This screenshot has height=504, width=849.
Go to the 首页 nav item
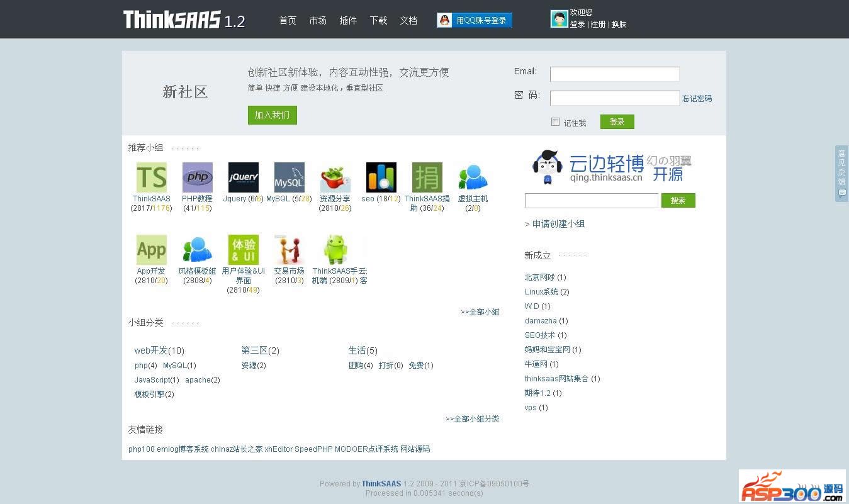tap(288, 21)
